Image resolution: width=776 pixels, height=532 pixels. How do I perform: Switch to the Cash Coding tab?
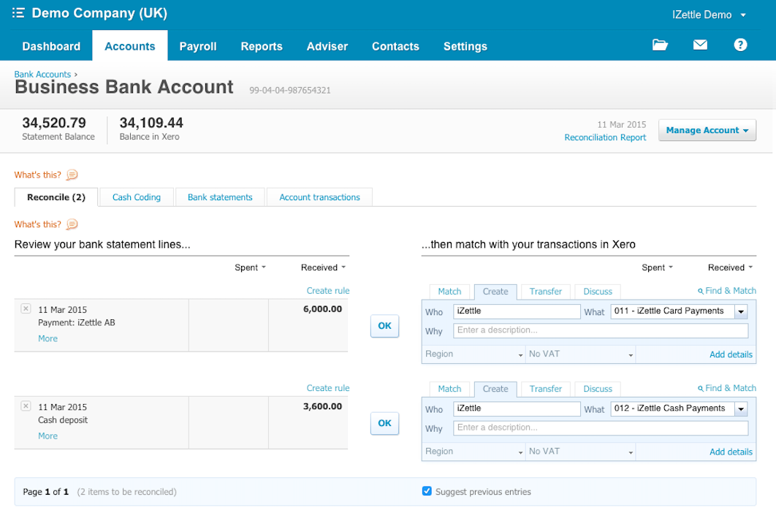point(137,197)
